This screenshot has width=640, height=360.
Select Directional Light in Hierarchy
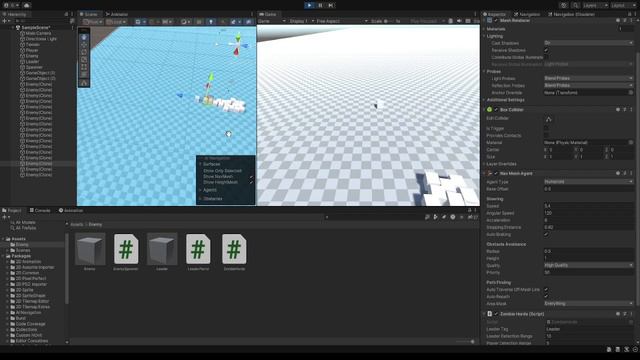[41, 39]
